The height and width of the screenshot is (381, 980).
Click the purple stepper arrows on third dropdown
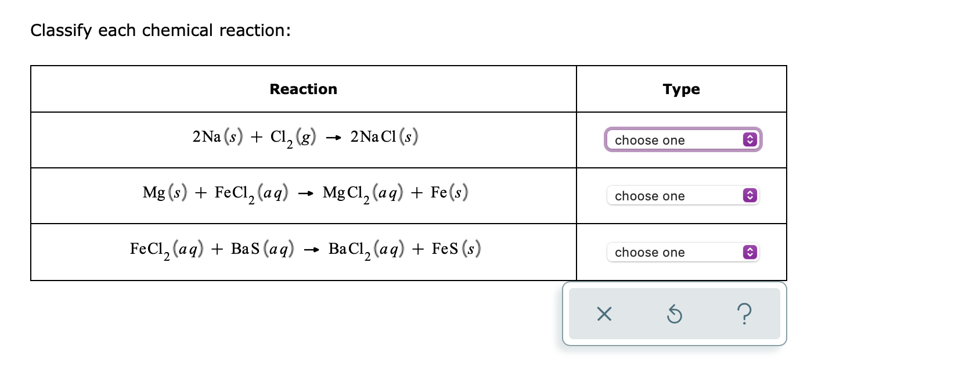[750, 252]
